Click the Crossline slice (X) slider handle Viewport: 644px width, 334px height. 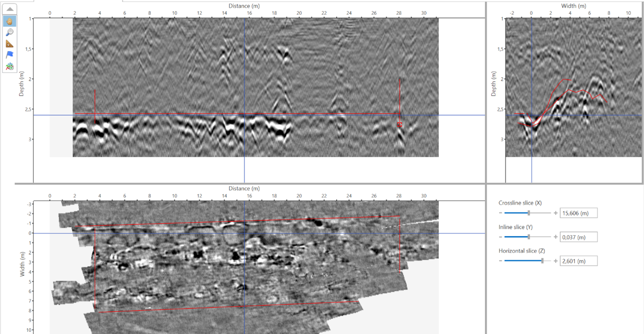(528, 213)
